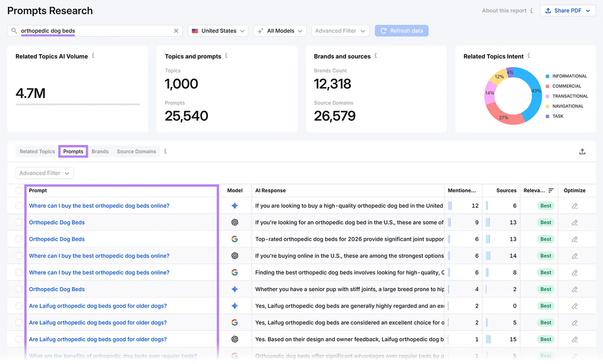Check the box for the 'Top-rated orthopedic' row

(x=19, y=239)
